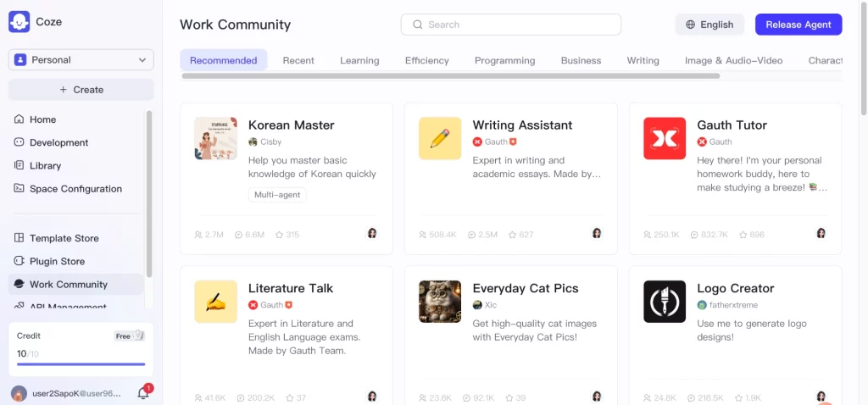The image size is (868, 405).
Task: Click star count 627 on Writing Assistant
Action: coord(521,235)
